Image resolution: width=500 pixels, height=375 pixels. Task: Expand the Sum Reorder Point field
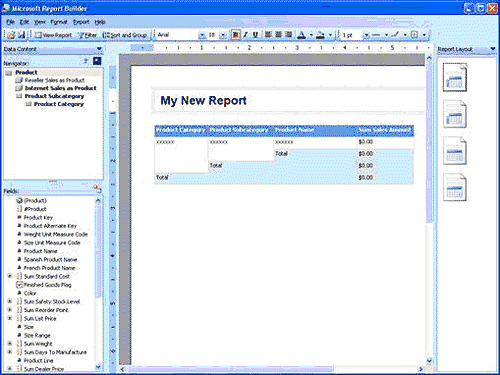[x=10, y=310]
